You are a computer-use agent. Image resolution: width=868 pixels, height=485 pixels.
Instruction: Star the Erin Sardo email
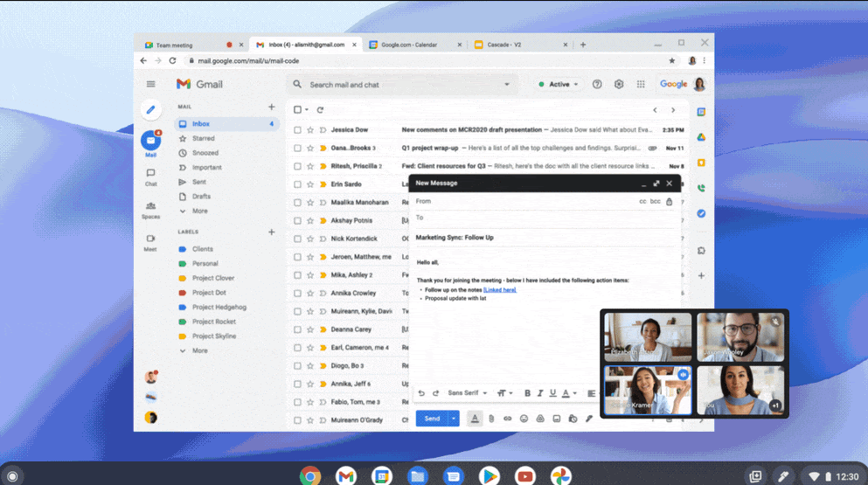tap(310, 184)
